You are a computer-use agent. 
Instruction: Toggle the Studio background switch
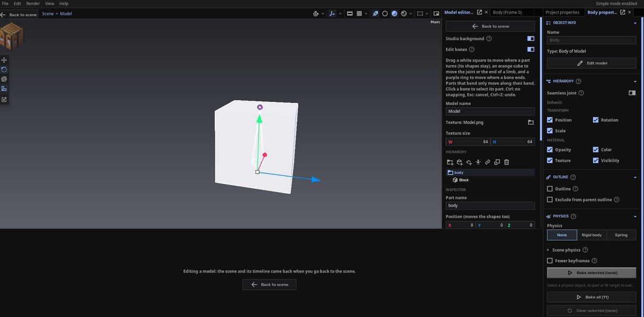531,39
